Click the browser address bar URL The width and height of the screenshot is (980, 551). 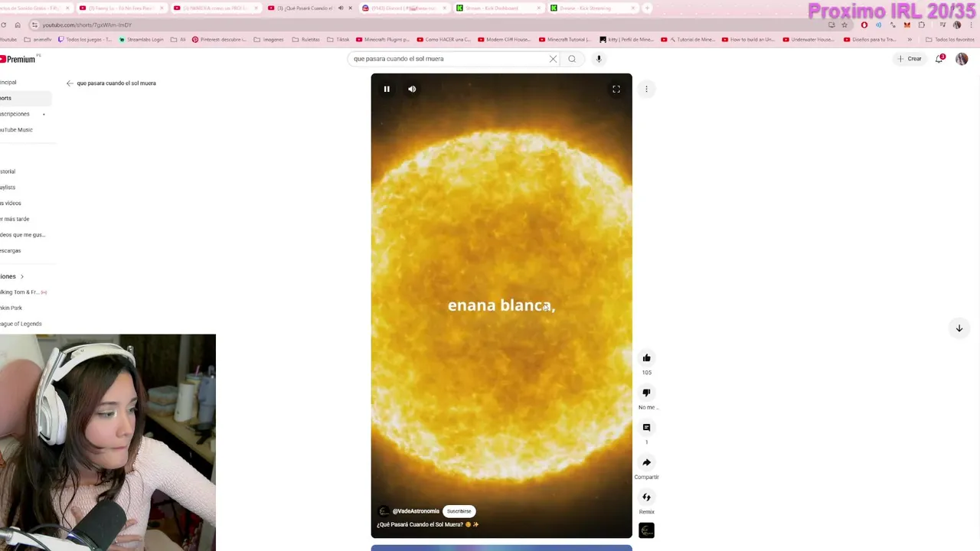87,24
